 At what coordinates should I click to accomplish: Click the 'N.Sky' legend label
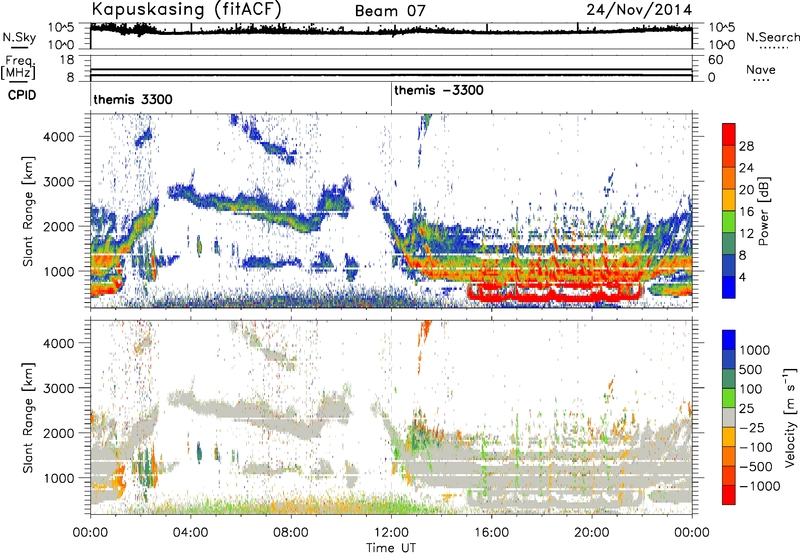pyautogui.click(x=19, y=37)
